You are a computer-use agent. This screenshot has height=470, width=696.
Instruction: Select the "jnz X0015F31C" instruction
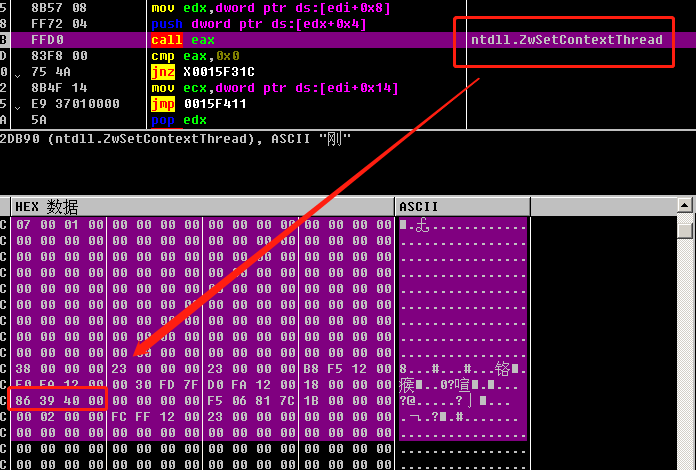click(x=203, y=72)
